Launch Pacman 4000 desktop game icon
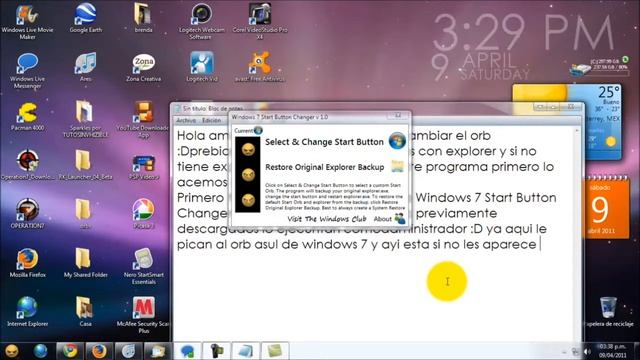 [x=27, y=116]
